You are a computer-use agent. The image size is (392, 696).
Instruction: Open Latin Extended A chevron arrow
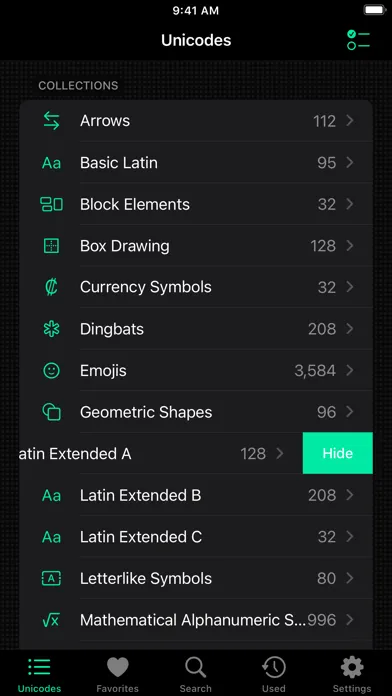coord(280,453)
